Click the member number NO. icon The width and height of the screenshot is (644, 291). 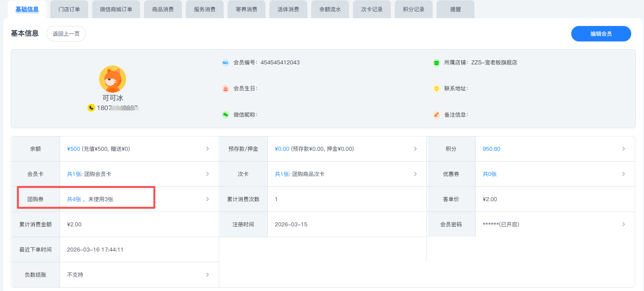(226, 63)
